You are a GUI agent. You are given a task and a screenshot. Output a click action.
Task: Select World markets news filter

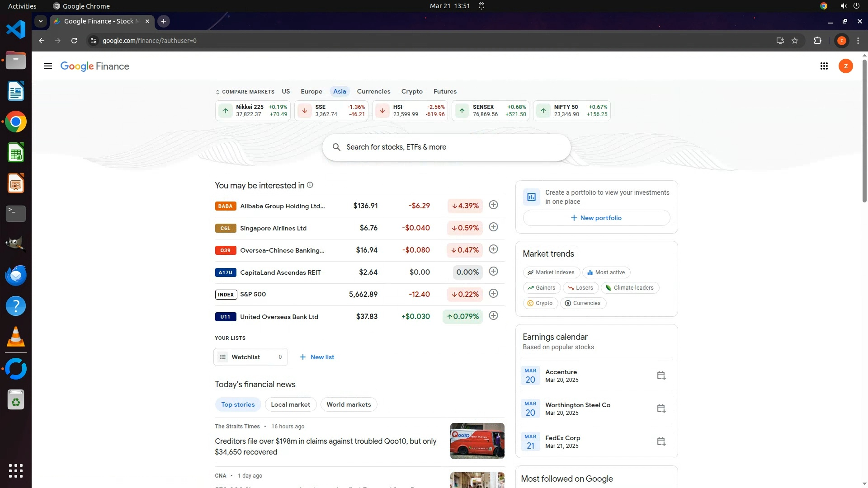click(349, 404)
